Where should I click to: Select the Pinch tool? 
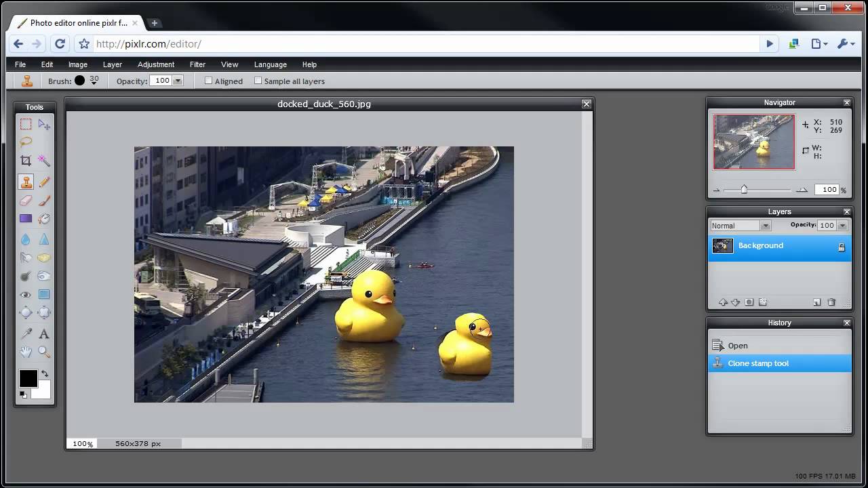tap(44, 312)
